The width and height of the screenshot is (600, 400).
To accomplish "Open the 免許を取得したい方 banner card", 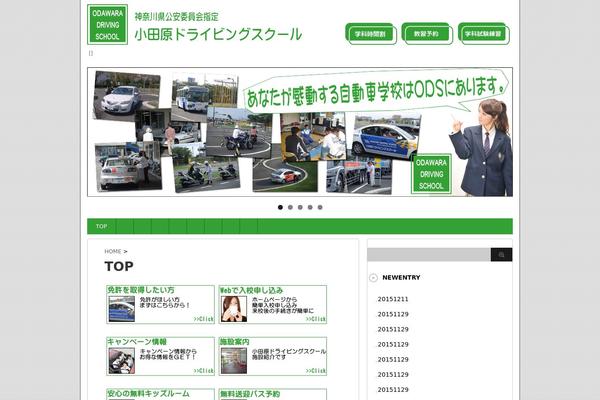I will coord(160,304).
